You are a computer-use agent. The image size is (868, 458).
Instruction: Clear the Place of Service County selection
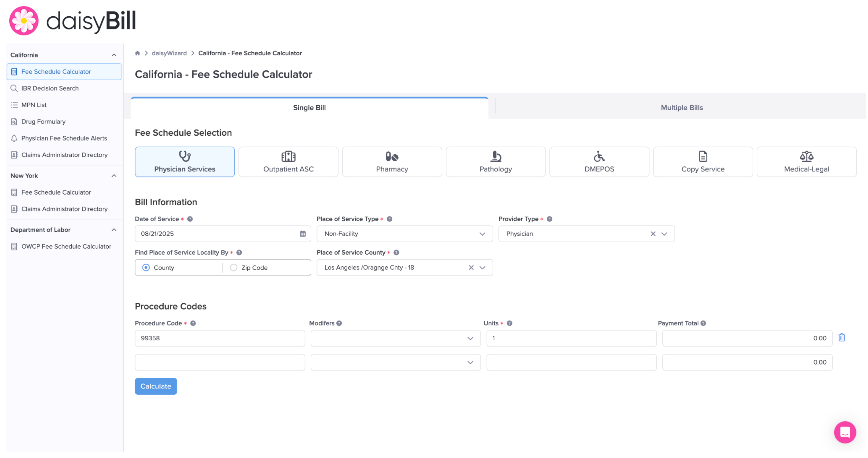[x=471, y=267]
